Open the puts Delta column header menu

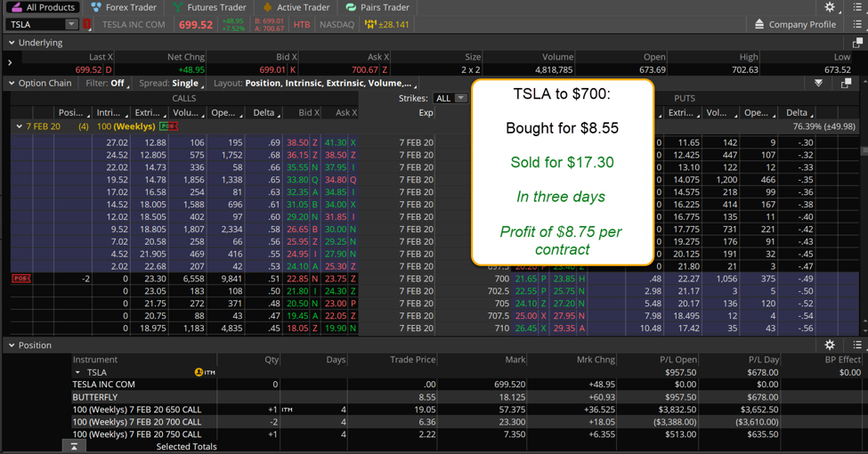tap(797, 112)
